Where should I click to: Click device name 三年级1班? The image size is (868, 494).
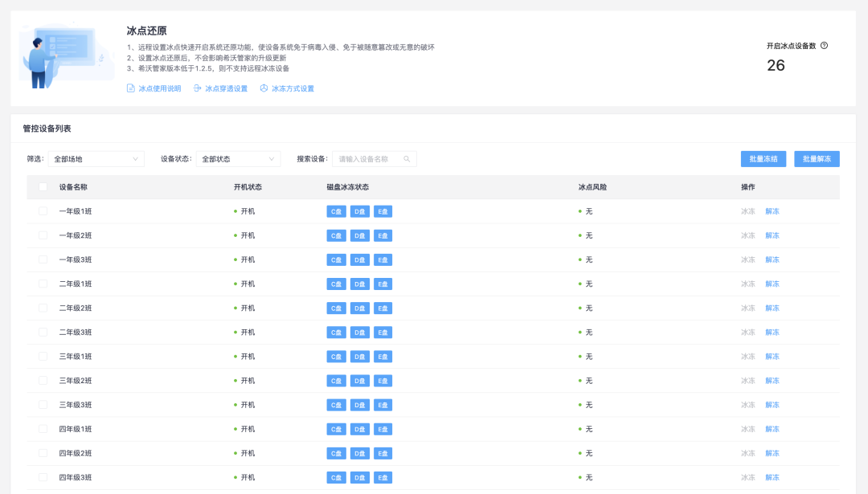76,357
